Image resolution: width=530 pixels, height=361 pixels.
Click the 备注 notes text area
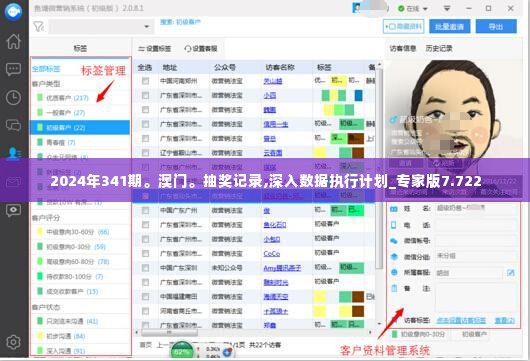pos(476,297)
